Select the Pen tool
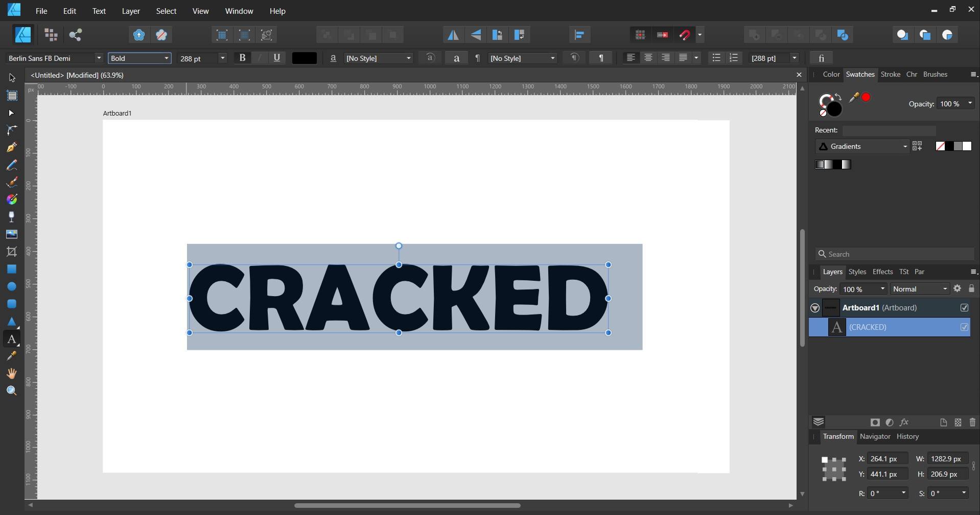 [x=11, y=147]
